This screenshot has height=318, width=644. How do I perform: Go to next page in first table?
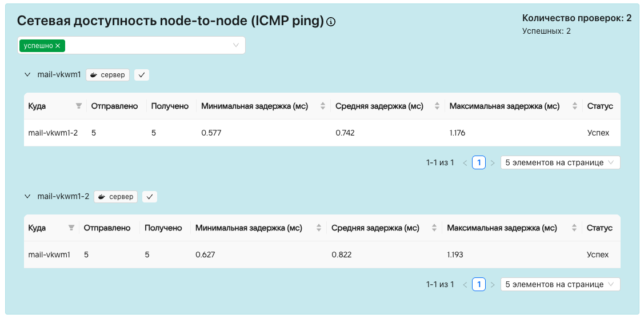(493, 163)
